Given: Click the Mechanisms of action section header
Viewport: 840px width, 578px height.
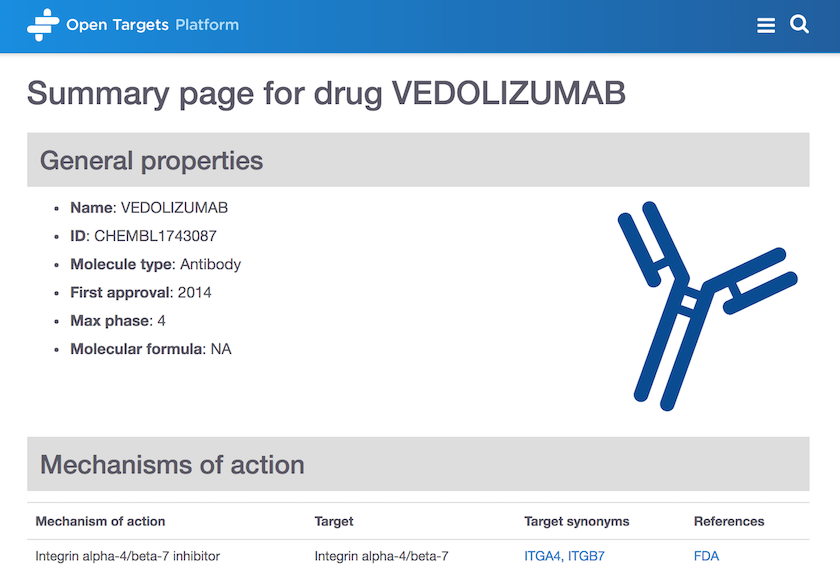Looking at the screenshot, I should (418, 464).
